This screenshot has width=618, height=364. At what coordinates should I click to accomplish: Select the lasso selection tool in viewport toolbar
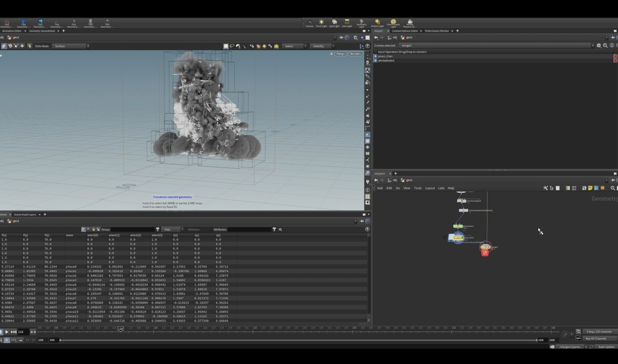(x=232, y=46)
